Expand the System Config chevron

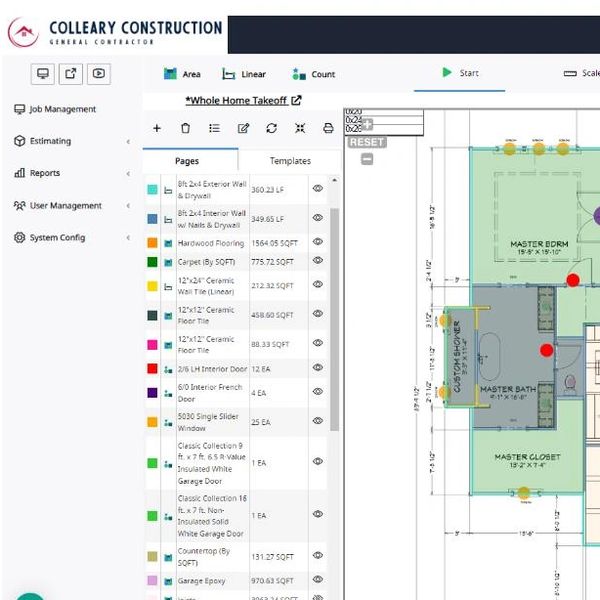(128, 238)
